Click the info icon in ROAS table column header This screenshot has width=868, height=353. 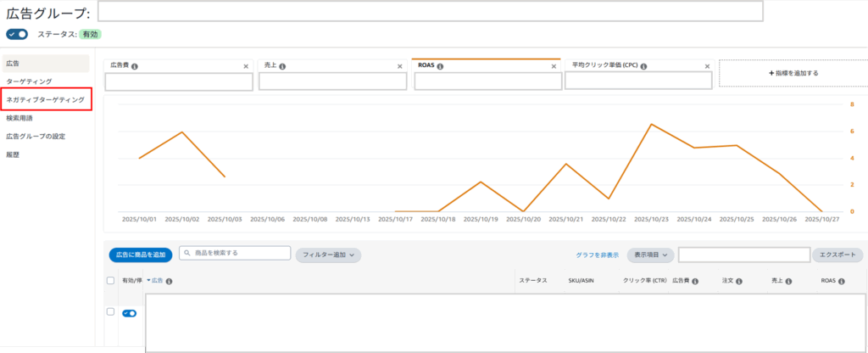841,280
